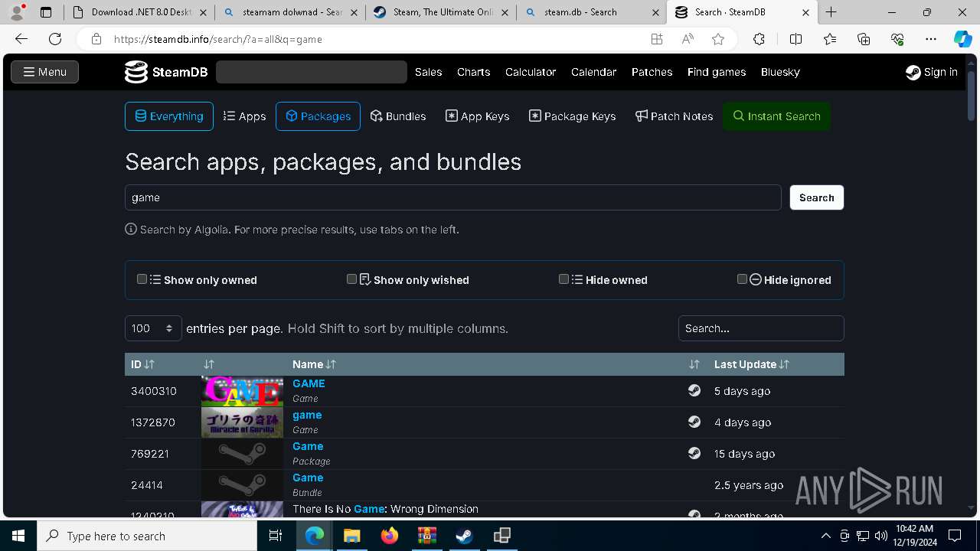Enable Show only wished checkbox
The image size is (980, 551).
coord(351,279)
